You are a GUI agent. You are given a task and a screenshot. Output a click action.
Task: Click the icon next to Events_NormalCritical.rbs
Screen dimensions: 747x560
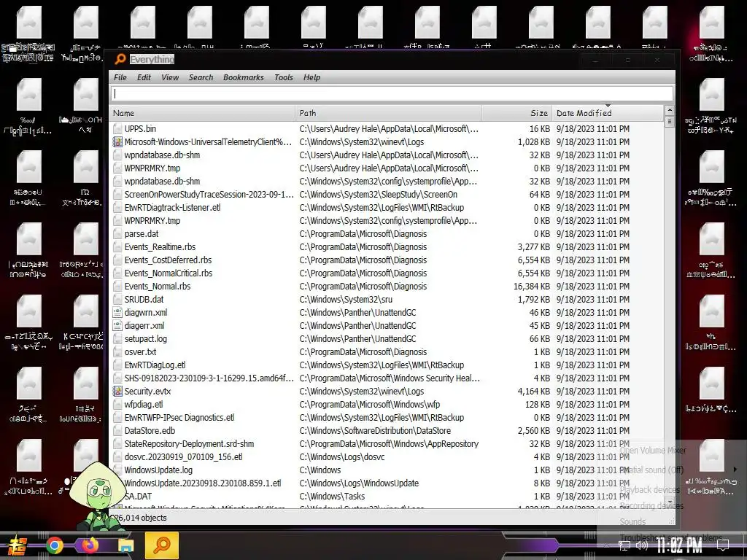(x=117, y=273)
